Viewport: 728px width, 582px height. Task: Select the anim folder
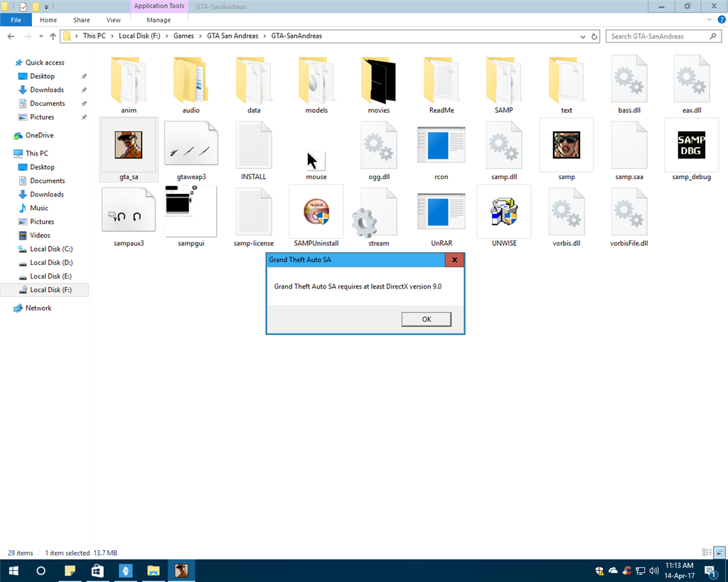coord(129,80)
